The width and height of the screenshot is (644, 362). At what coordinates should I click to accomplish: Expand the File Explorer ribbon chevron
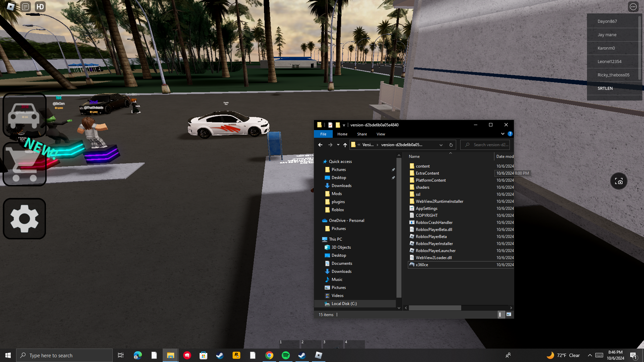(x=502, y=134)
